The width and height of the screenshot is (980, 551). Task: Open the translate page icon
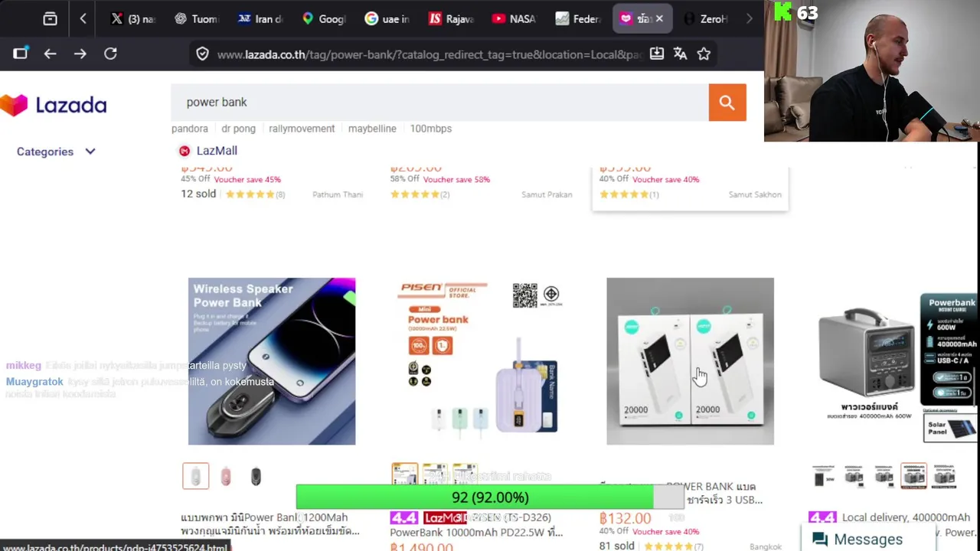[x=680, y=54]
